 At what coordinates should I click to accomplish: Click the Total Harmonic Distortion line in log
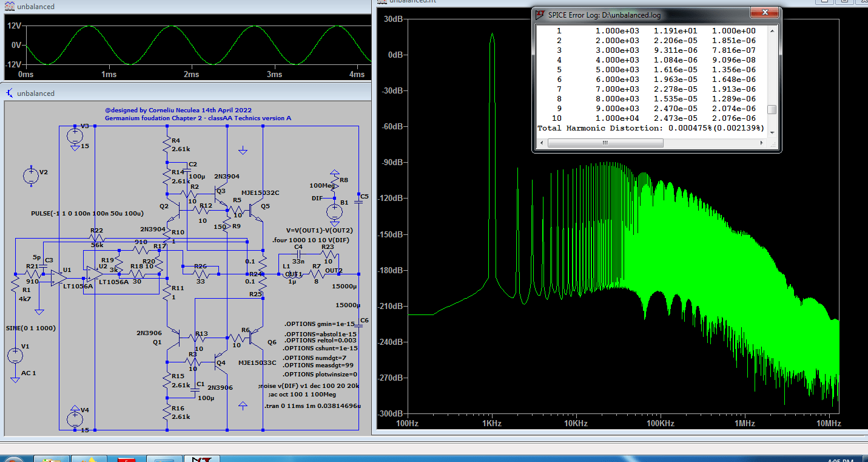651,129
